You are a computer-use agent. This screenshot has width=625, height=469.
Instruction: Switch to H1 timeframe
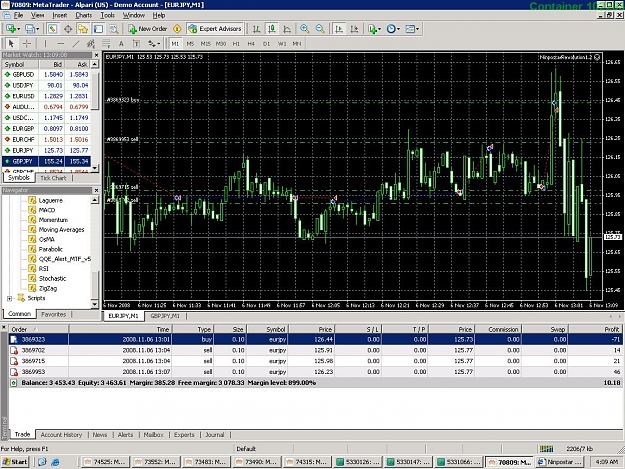point(236,44)
